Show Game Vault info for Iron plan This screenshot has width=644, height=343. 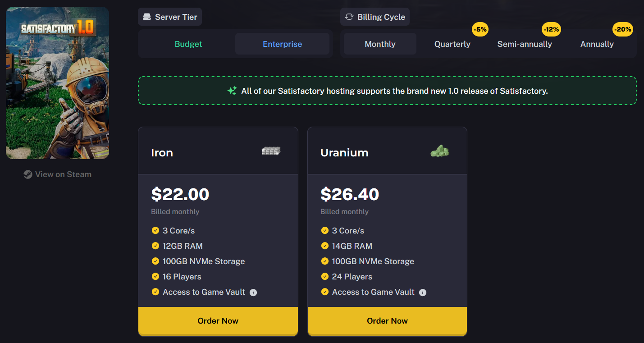coord(253,293)
